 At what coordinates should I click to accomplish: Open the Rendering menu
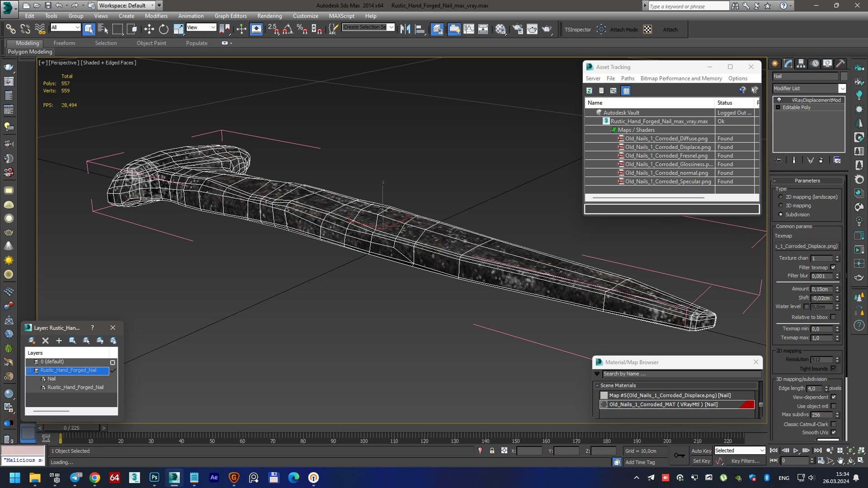click(269, 16)
